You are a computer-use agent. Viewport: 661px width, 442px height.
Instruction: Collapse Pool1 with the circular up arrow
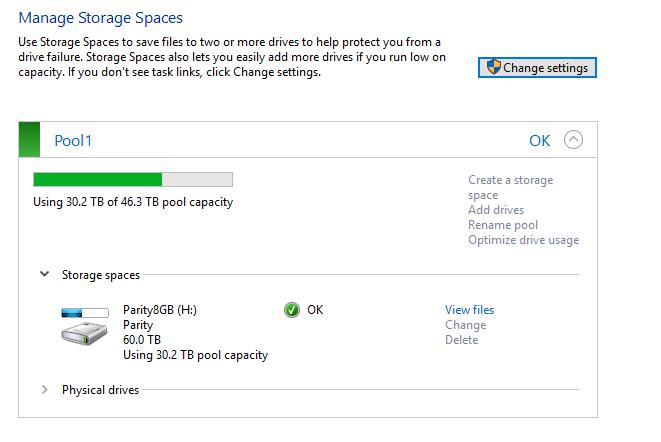[x=573, y=140]
